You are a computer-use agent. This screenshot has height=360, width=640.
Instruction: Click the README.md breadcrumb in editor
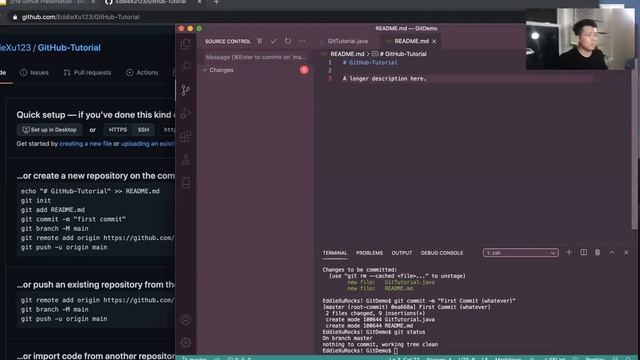pos(347,54)
